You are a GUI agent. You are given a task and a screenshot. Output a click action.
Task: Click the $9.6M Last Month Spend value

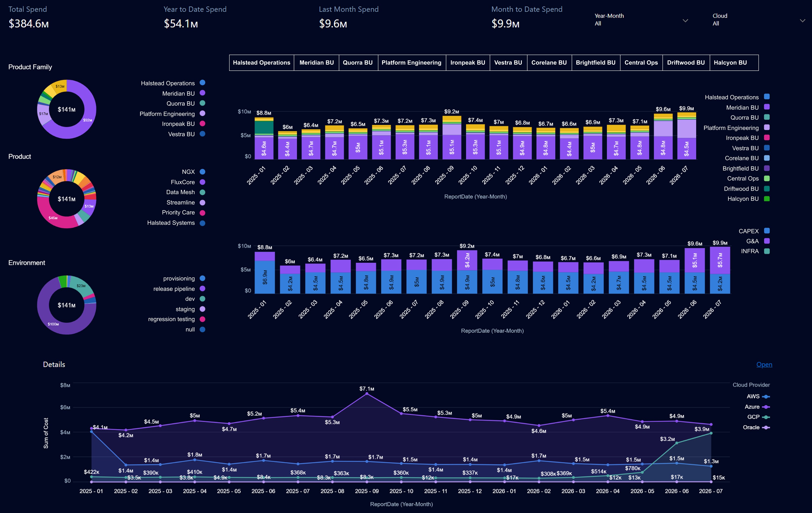tap(333, 24)
